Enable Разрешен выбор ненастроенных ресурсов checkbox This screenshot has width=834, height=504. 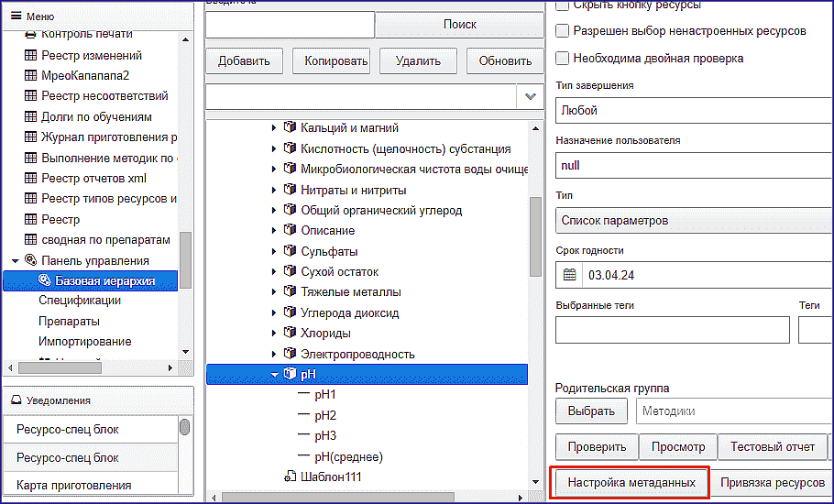click(x=562, y=31)
